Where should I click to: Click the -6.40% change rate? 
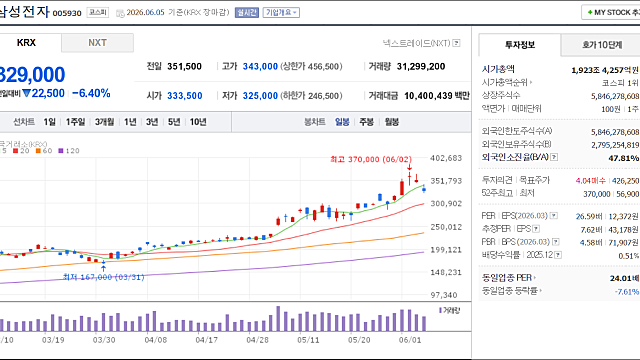point(91,93)
